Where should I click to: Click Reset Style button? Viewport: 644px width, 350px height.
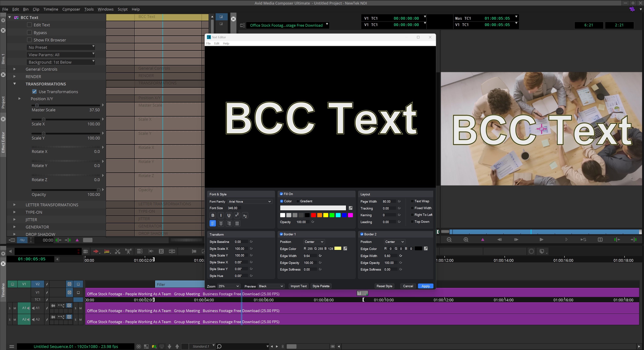point(384,286)
